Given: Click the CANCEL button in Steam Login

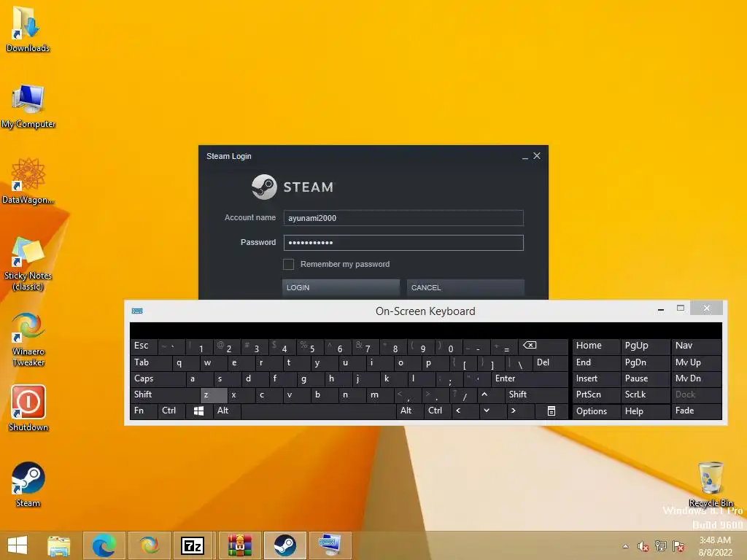Looking at the screenshot, I should click(x=465, y=287).
